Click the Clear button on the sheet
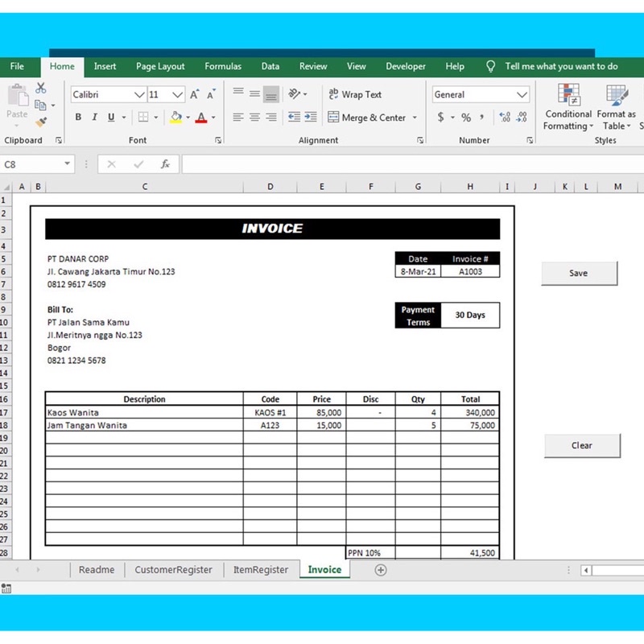This screenshot has width=644, height=644. coord(582,446)
